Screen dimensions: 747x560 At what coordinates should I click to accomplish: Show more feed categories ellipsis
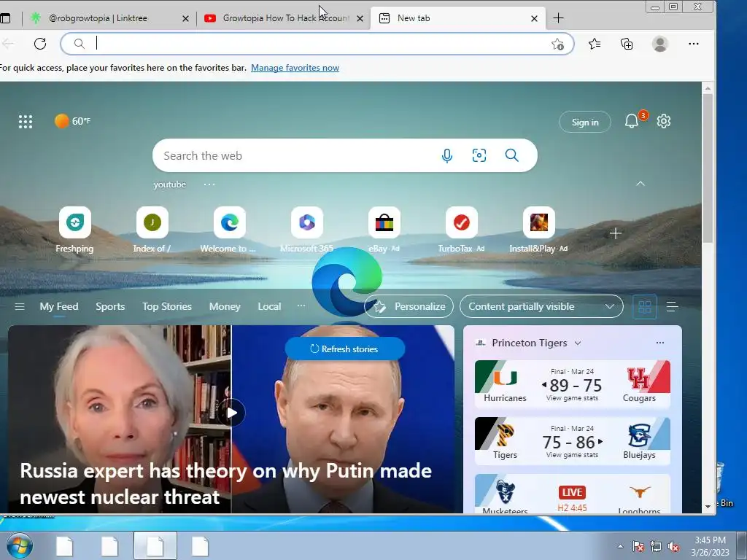[x=301, y=306]
